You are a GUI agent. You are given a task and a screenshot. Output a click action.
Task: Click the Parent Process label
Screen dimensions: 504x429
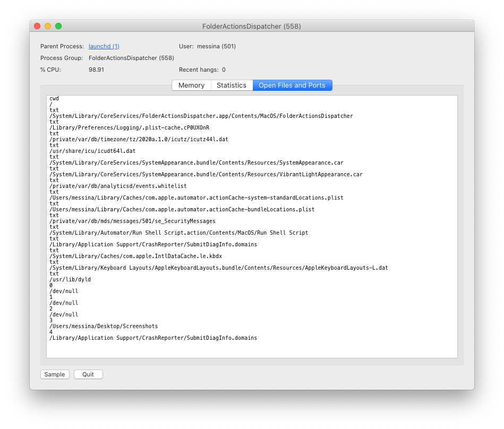point(62,46)
